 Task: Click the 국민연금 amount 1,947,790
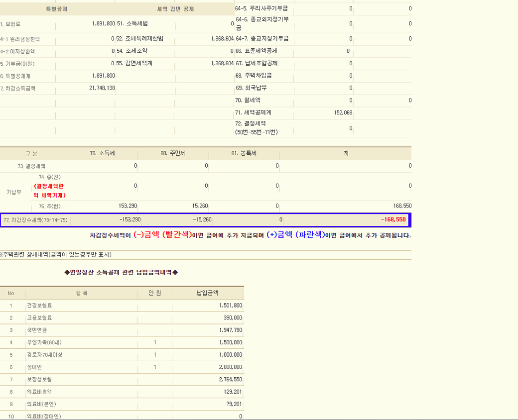[x=230, y=330]
